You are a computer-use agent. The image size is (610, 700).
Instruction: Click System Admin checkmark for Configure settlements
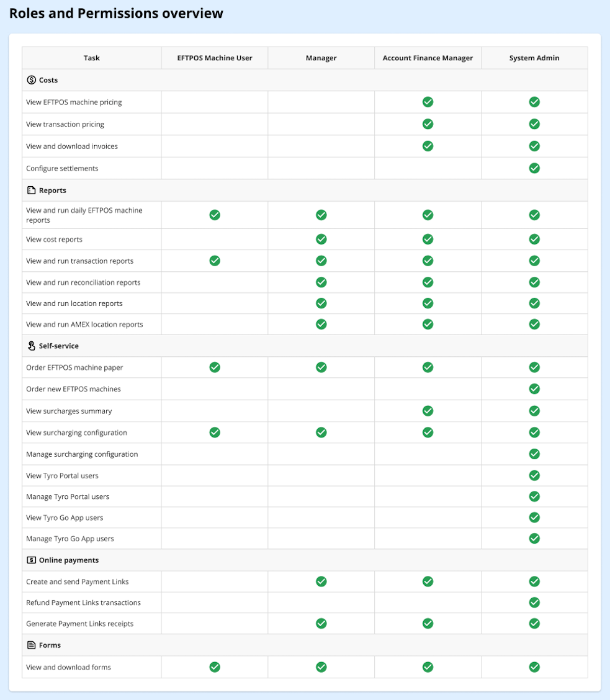534,168
